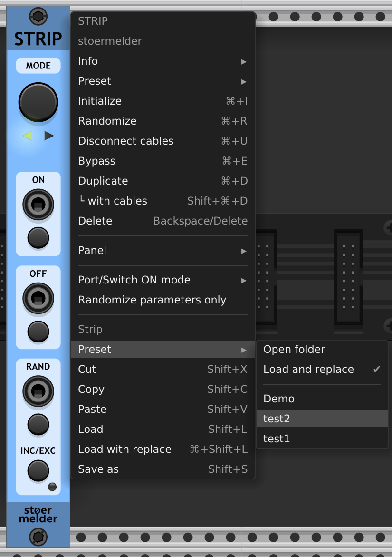Select the test2 preset
The height and width of the screenshot is (557, 392).
[x=322, y=419]
